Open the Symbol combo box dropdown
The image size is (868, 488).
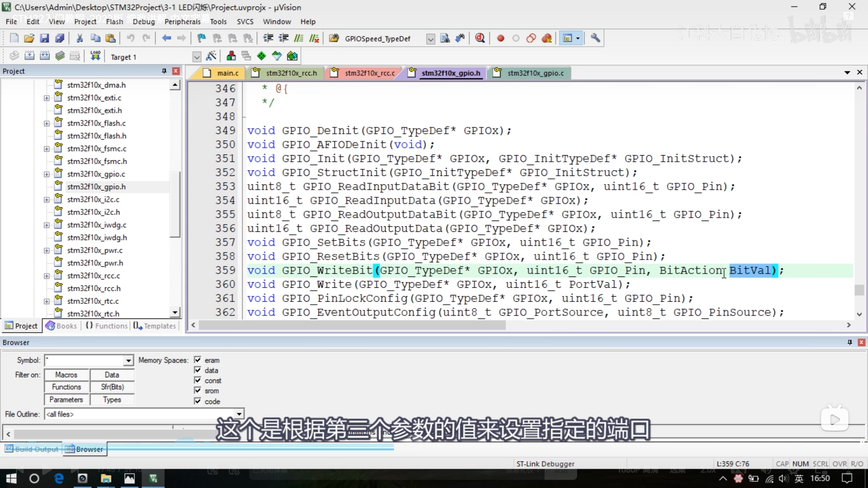[128, 360]
